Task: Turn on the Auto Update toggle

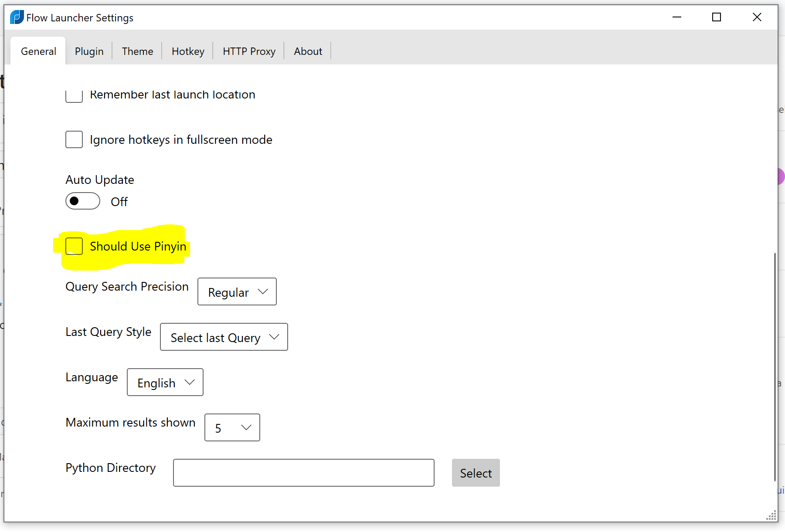Action: (x=83, y=201)
